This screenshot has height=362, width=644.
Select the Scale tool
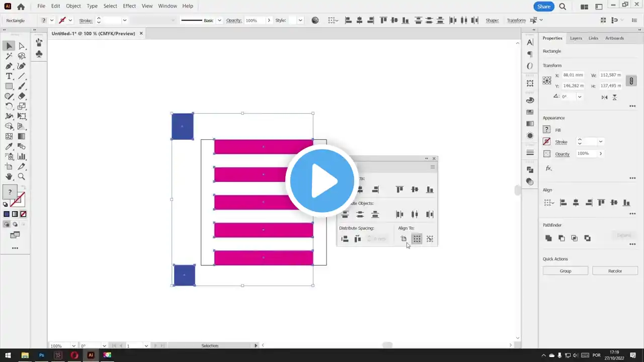pos(22,106)
